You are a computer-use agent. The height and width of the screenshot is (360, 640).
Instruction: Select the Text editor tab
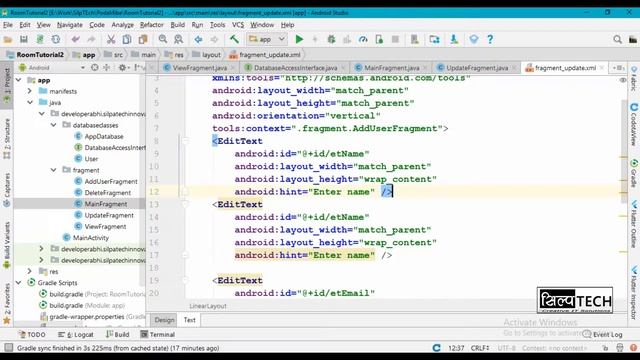pyautogui.click(x=189, y=320)
